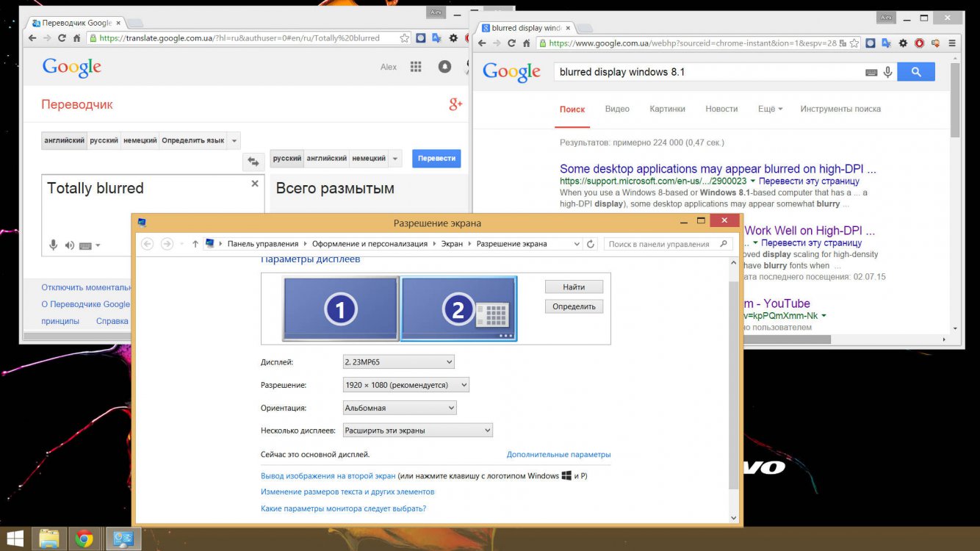The width and height of the screenshot is (980, 551).
Task: Bookmark the page with the star icon
Action: coord(406,37)
